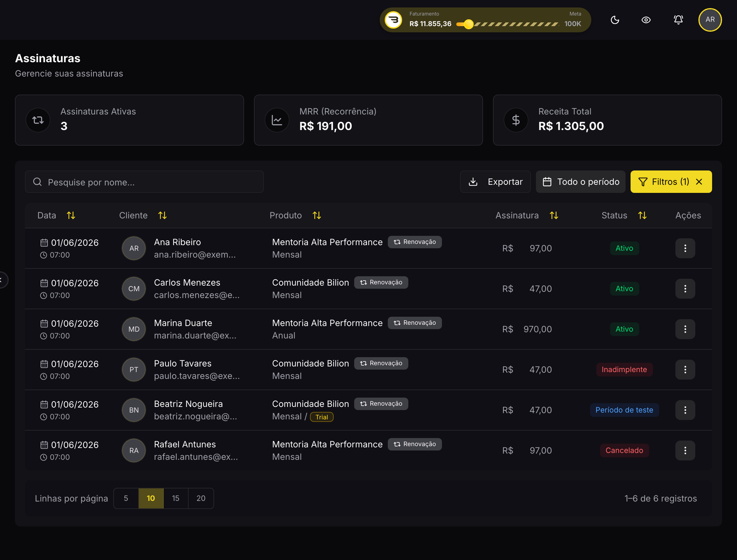
Task: Click the Faturamento progress slider knob
Action: tap(468, 24)
